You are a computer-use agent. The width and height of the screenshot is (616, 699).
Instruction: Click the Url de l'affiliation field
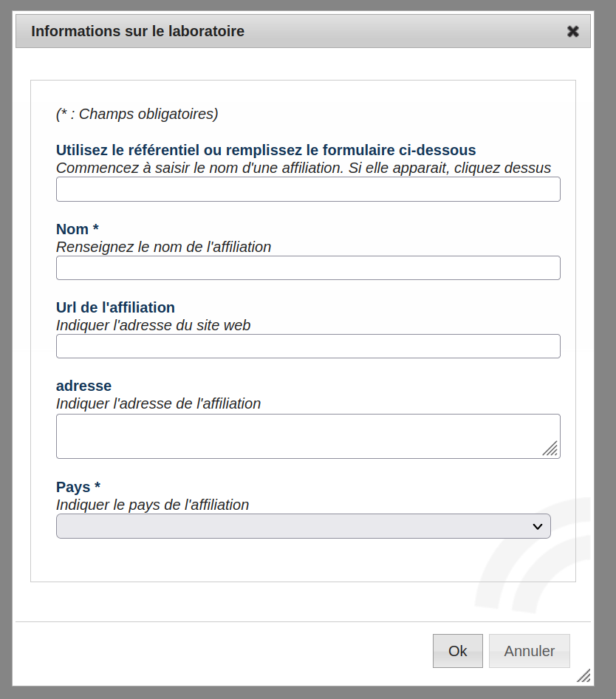point(308,346)
